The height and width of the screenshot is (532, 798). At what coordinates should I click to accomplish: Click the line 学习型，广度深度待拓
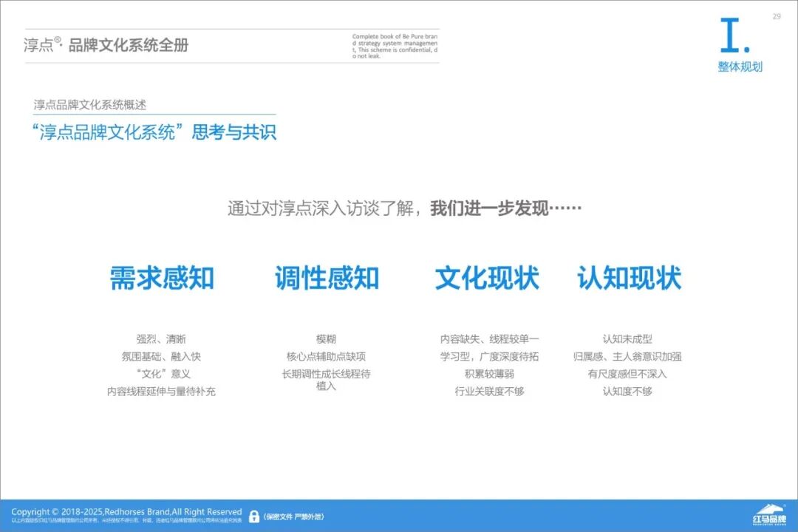click(x=490, y=356)
